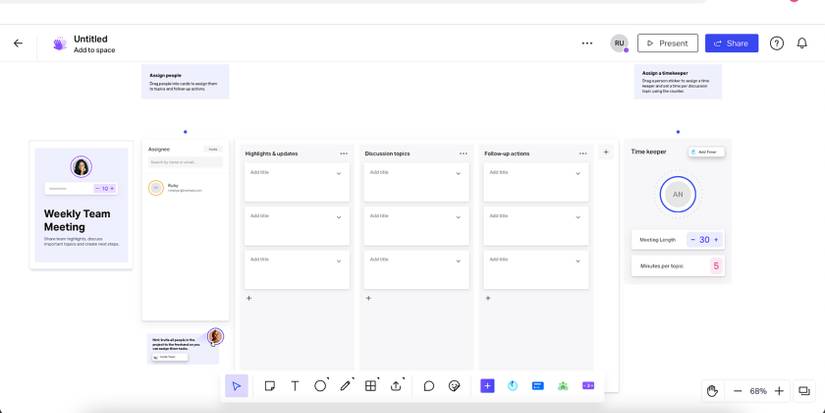Select the sticky note tool
825x413 pixels.
[270, 386]
